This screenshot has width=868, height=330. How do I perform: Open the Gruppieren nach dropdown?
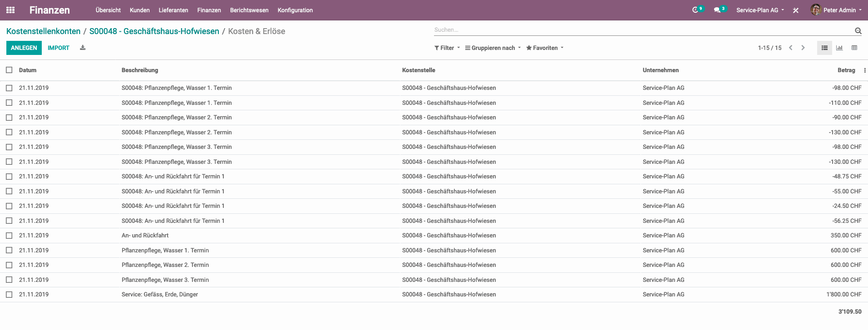coord(493,48)
